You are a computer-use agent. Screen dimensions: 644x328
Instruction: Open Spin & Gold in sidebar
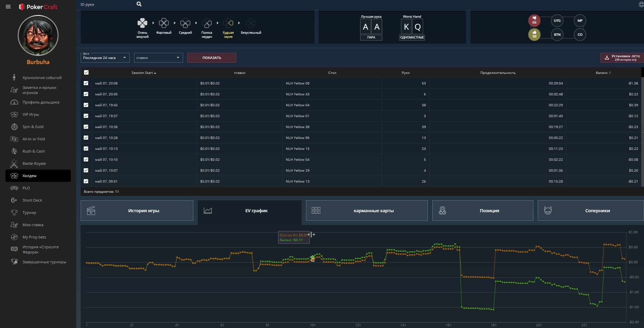click(x=38, y=127)
